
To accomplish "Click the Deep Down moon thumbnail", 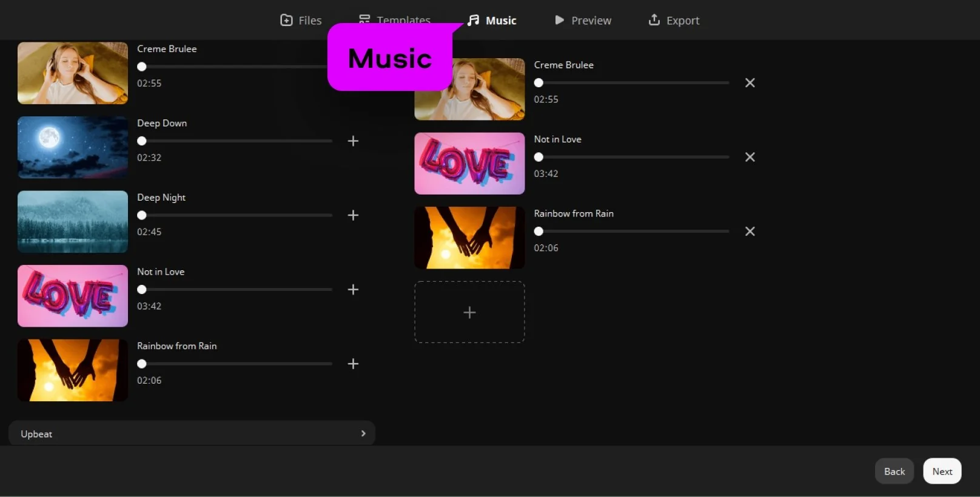I will 73,147.
